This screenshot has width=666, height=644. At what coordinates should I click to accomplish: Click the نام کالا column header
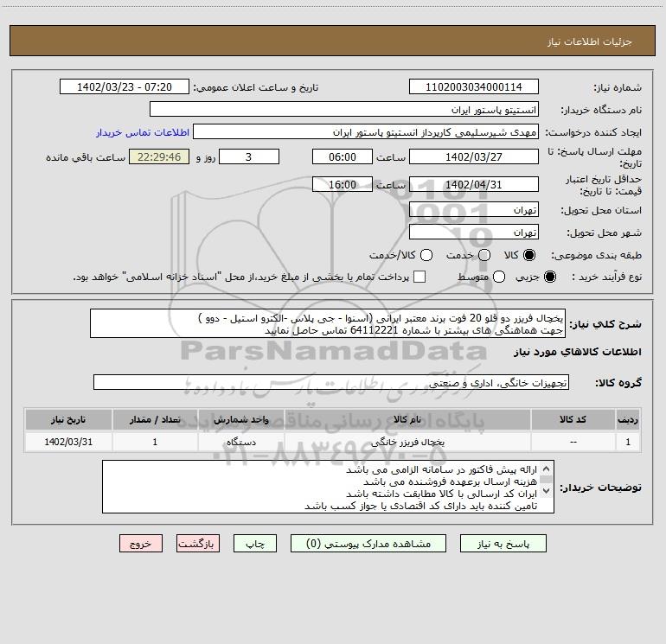click(x=407, y=419)
